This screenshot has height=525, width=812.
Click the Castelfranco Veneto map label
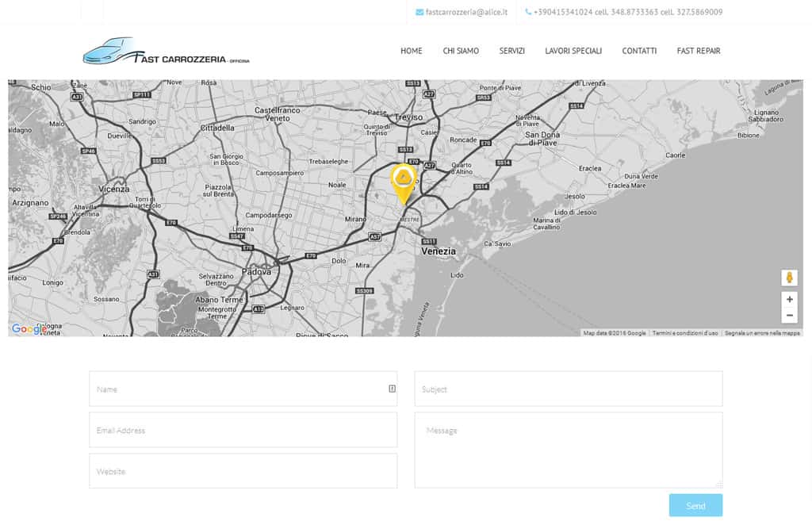(x=277, y=114)
